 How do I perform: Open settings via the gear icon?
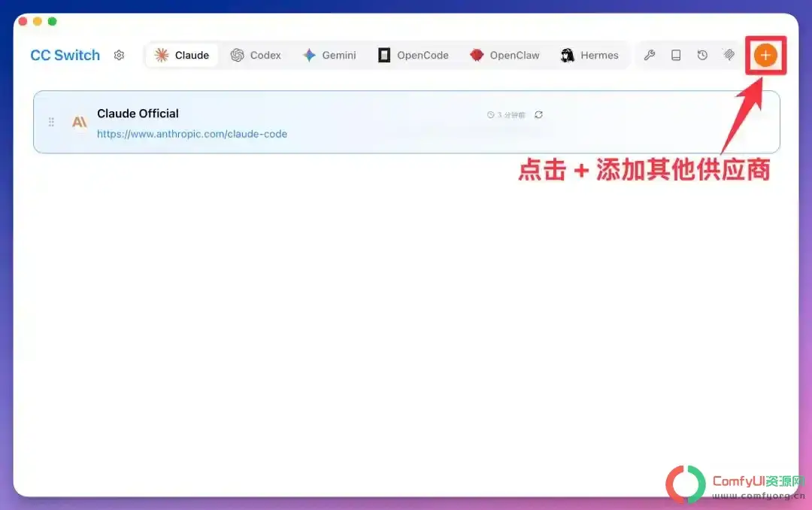pyautogui.click(x=119, y=55)
